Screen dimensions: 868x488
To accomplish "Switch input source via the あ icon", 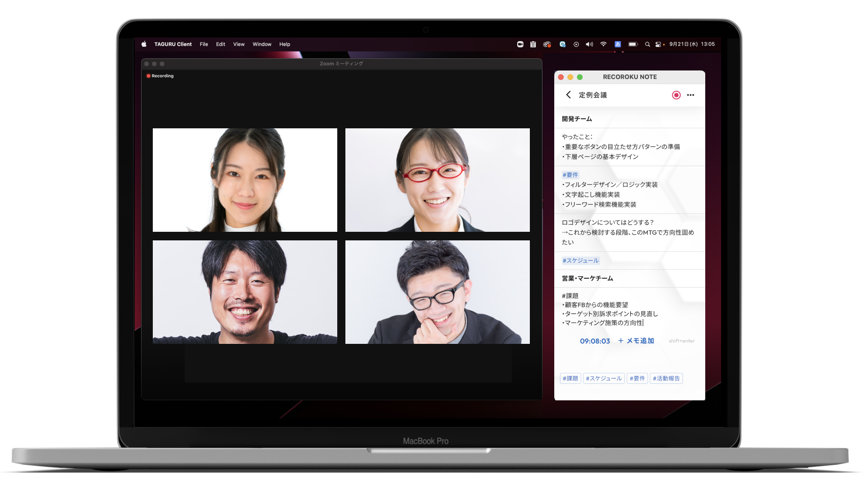I will point(618,44).
